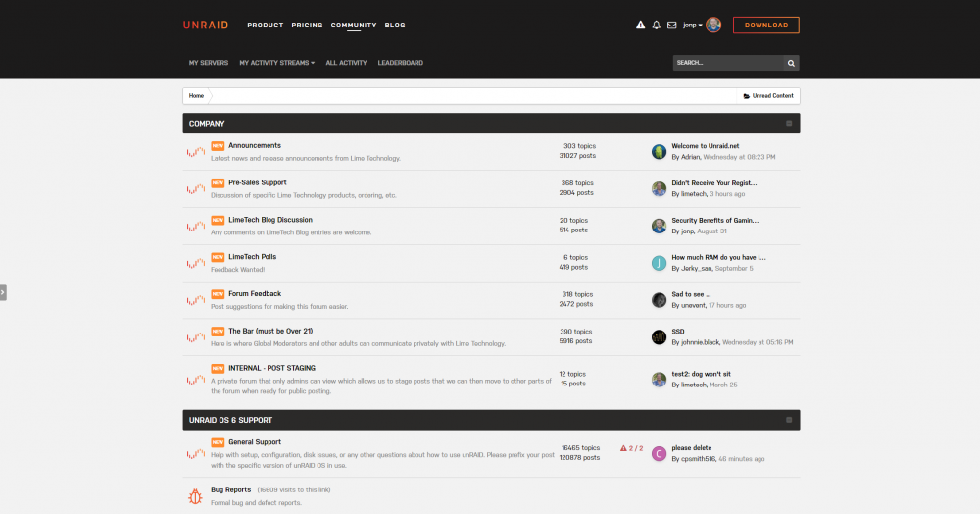Click Adrian's avatar in Announcements row

pos(659,151)
